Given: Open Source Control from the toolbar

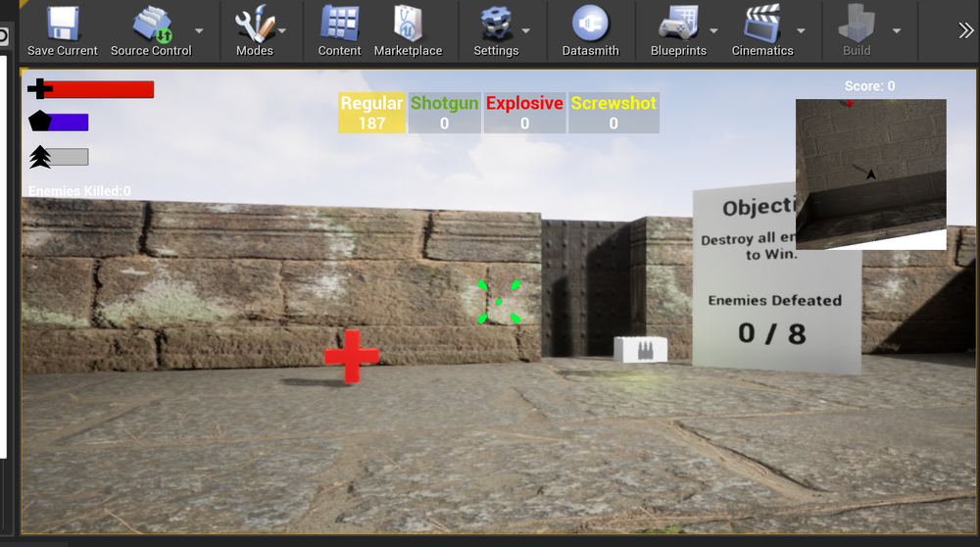Looking at the screenshot, I should (151, 24).
